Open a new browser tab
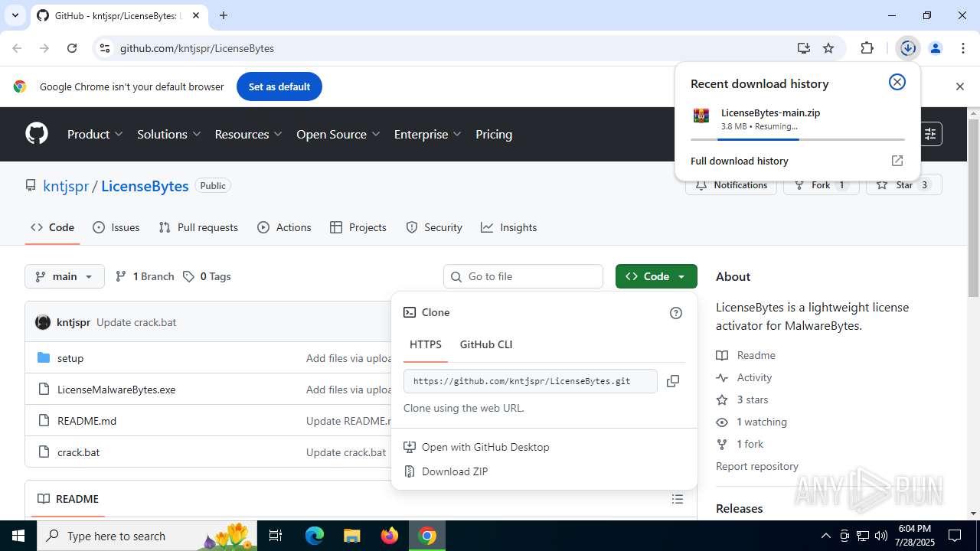The image size is (980, 551). (224, 15)
